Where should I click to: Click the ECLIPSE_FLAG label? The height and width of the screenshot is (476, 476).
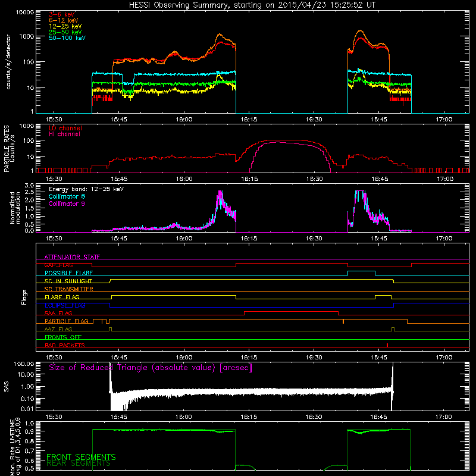point(65,305)
